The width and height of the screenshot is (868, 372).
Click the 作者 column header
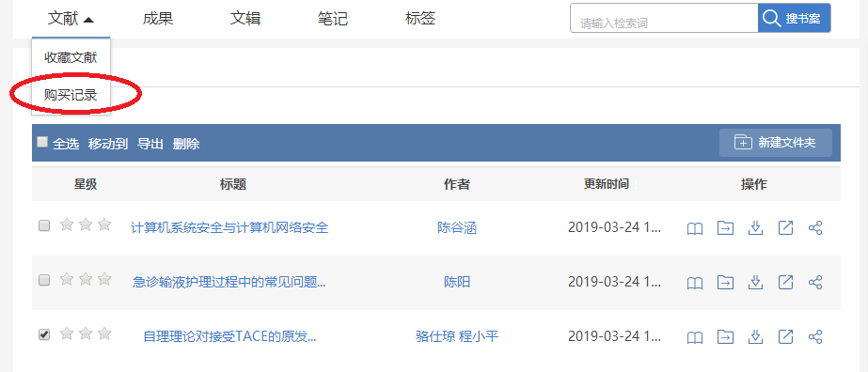[457, 185]
